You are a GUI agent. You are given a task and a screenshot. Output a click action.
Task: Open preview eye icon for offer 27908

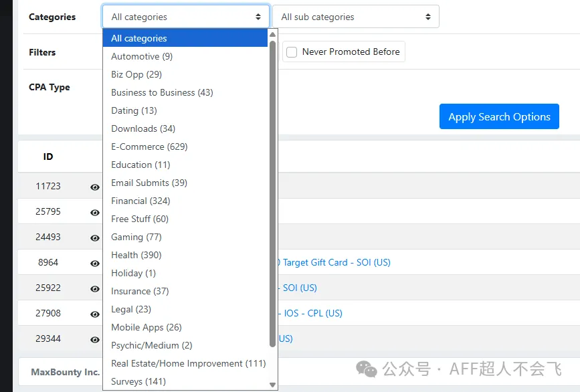tap(95, 314)
